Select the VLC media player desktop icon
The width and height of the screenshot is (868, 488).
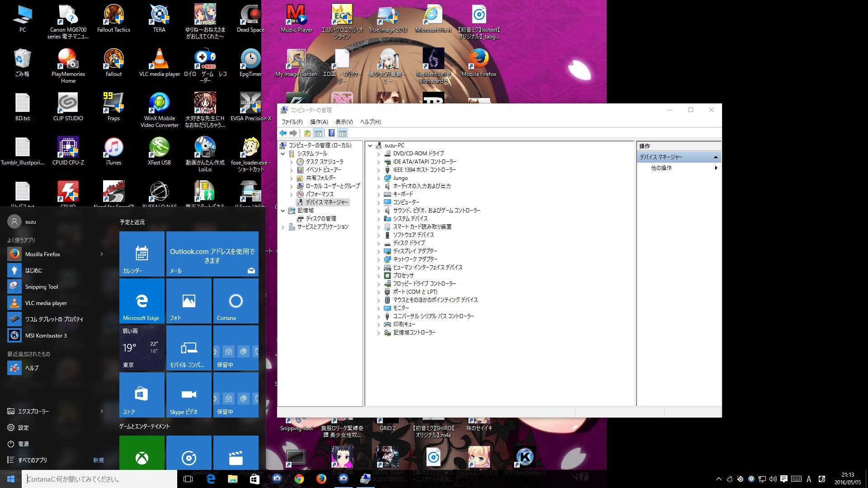159,63
